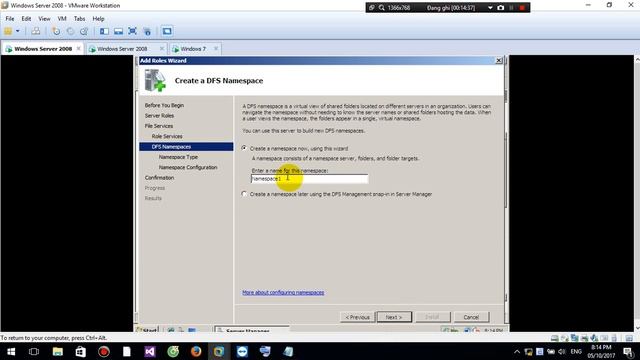640x360 pixels.
Task: Select 'Server Roles' wizard step
Action: tap(159, 116)
